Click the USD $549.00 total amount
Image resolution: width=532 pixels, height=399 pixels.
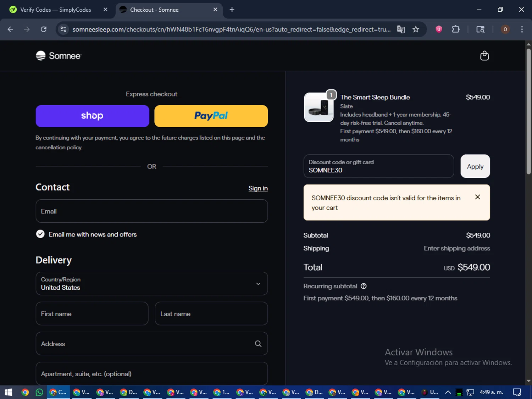(x=467, y=267)
